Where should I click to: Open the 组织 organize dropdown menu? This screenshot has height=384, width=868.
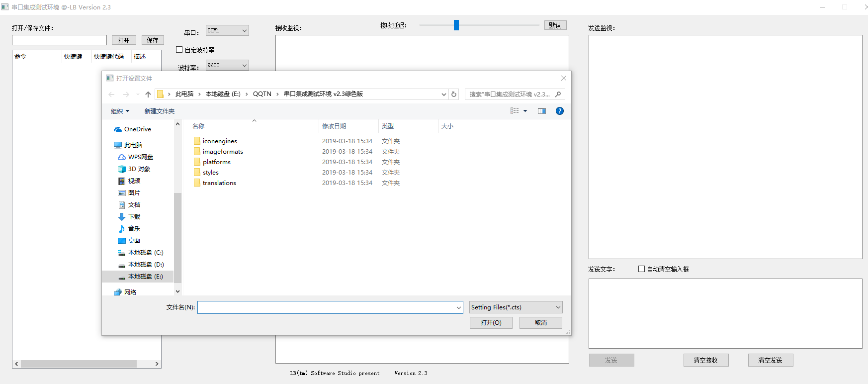coord(120,111)
